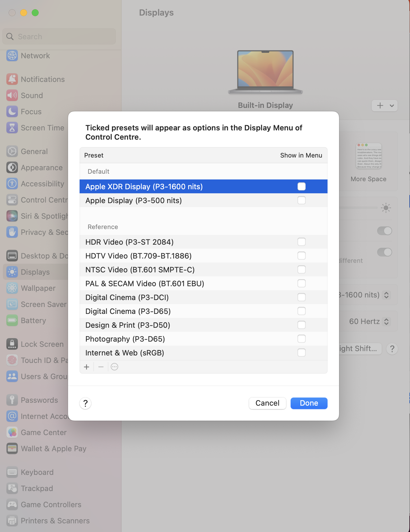Select the Privacy & Security hand icon
This screenshot has height=532, width=410.
pos(12,232)
